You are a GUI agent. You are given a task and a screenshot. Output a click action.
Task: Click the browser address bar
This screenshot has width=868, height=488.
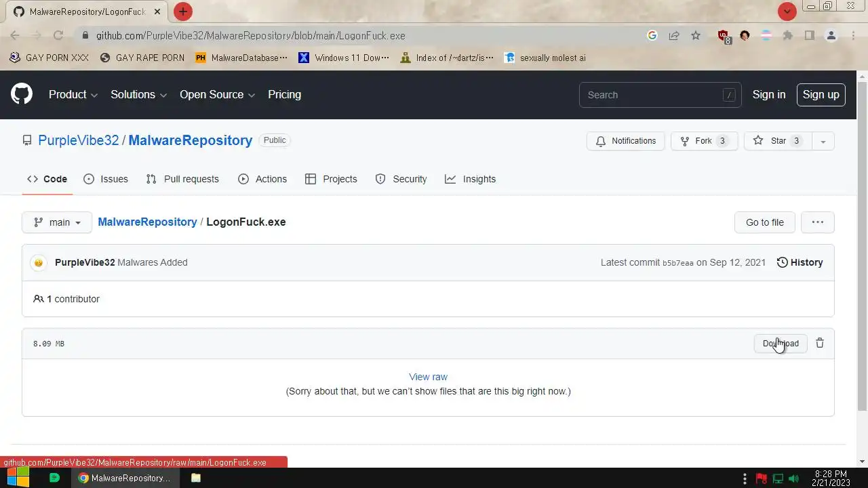(x=366, y=35)
